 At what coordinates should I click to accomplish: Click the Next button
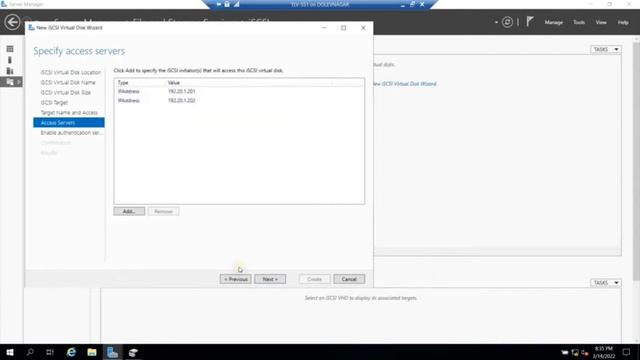[x=270, y=279]
